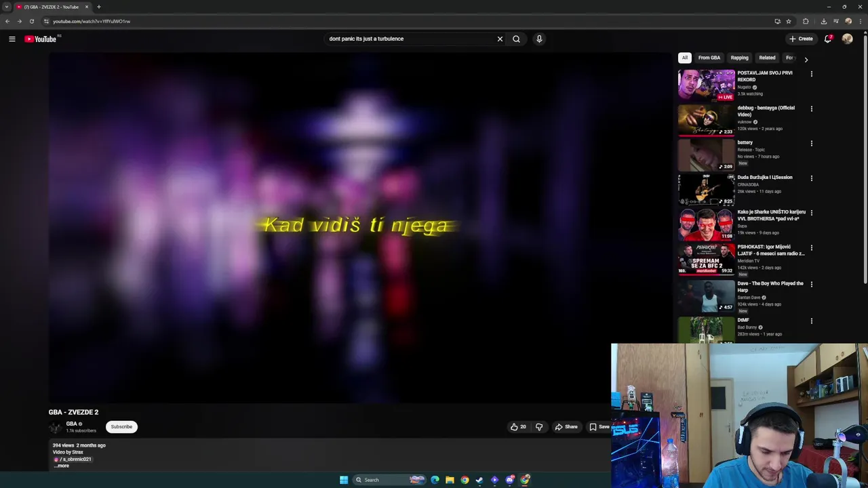
Task: Open options menu for battery video
Action: [811, 144]
